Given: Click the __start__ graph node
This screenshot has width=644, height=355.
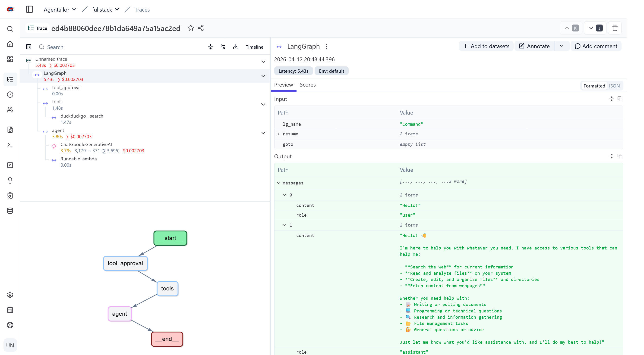Looking at the screenshot, I should pyautogui.click(x=170, y=238).
